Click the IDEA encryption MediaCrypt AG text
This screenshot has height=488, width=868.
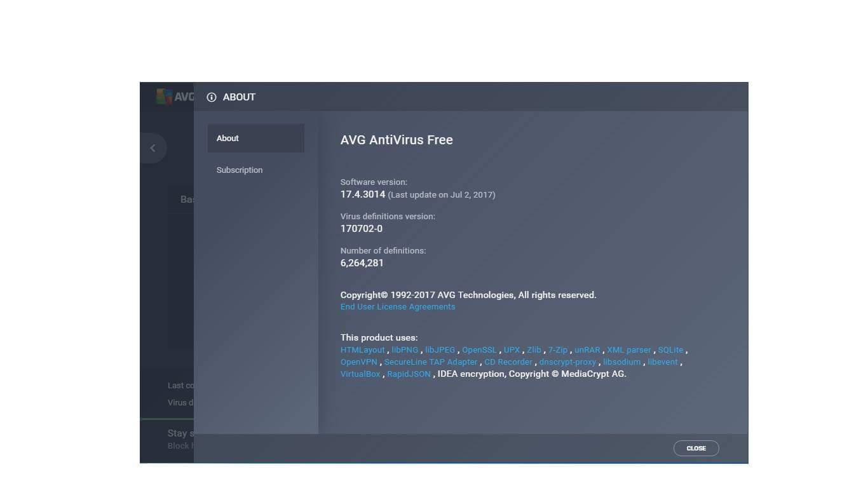click(532, 374)
